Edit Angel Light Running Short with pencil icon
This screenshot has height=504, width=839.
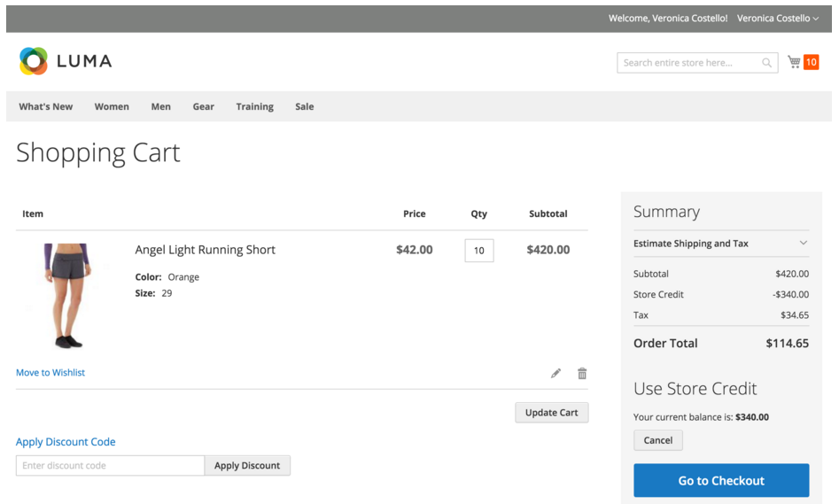tap(556, 374)
